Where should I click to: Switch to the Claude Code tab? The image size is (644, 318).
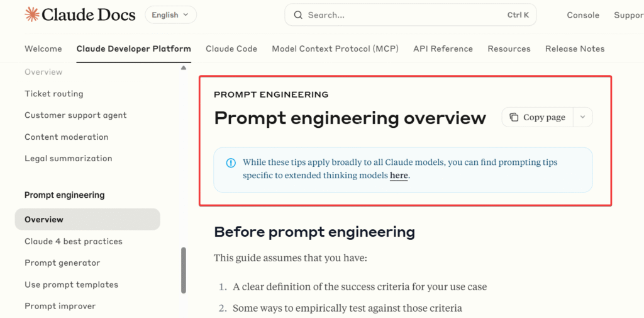click(x=231, y=48)
